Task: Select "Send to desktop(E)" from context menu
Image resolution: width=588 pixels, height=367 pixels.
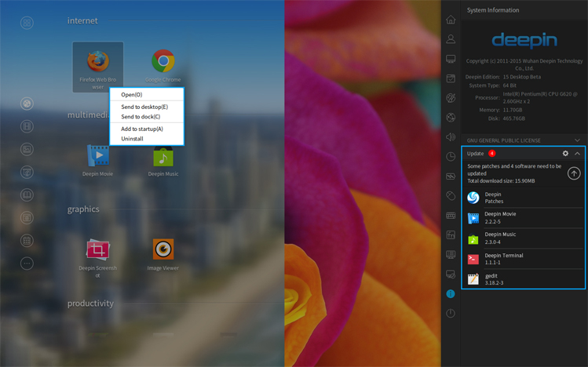Action: point(144,107)
